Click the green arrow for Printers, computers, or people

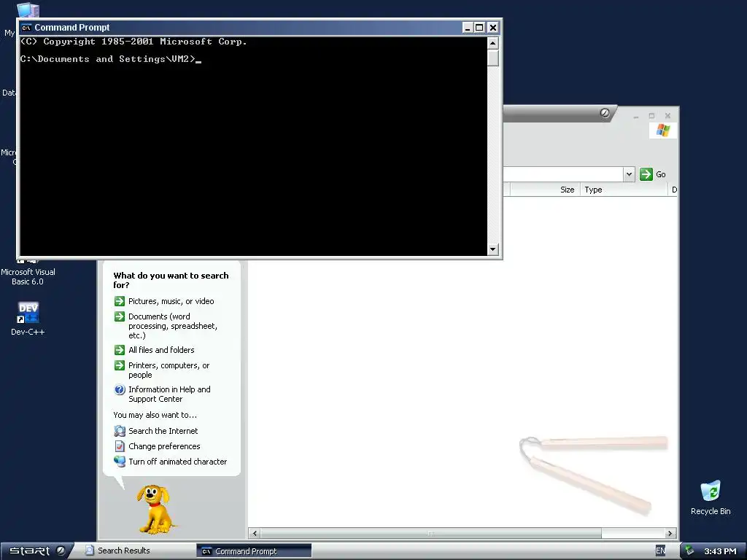click(x=120, y=365)
